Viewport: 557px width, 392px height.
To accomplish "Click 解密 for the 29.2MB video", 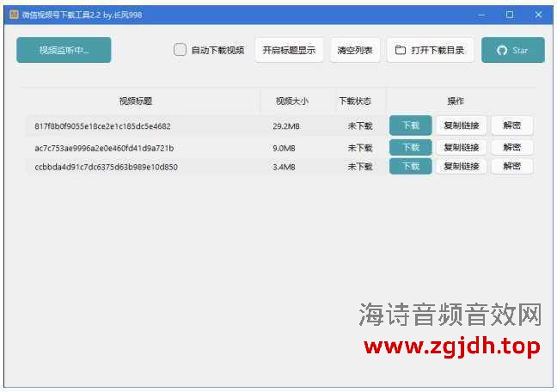I will pyautogui.click(x=512, y=126).
